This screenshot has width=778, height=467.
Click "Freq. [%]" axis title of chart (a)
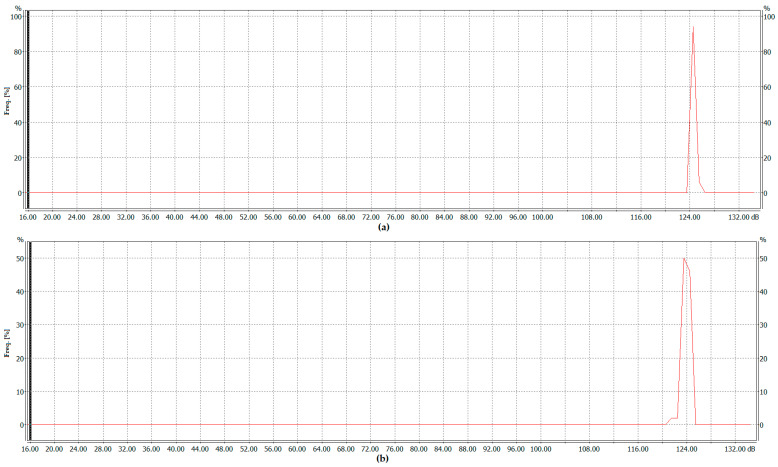(x=6, y=101)
